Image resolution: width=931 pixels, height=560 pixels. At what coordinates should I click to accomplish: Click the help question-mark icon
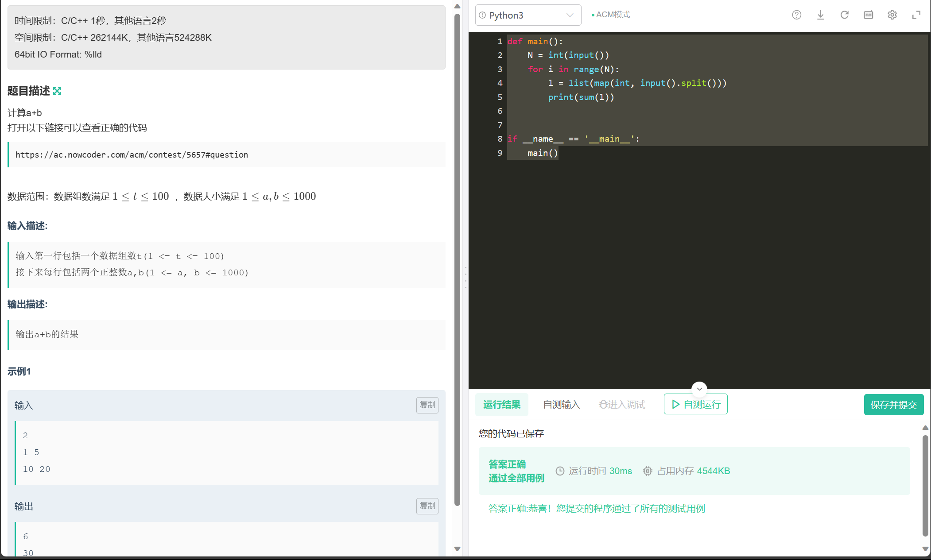pyautogui.click(x=796, y=15)
